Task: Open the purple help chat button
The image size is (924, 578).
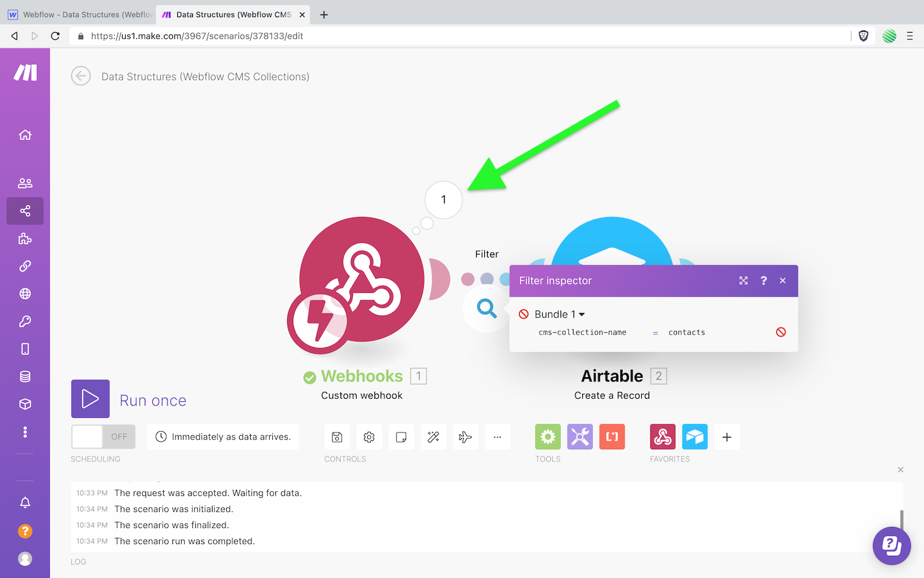Action: (x=891, y=545)
